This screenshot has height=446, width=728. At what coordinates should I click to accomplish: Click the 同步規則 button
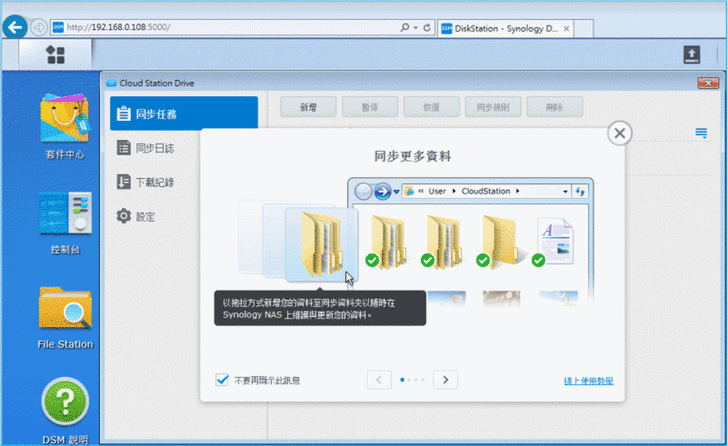(493, 107)
